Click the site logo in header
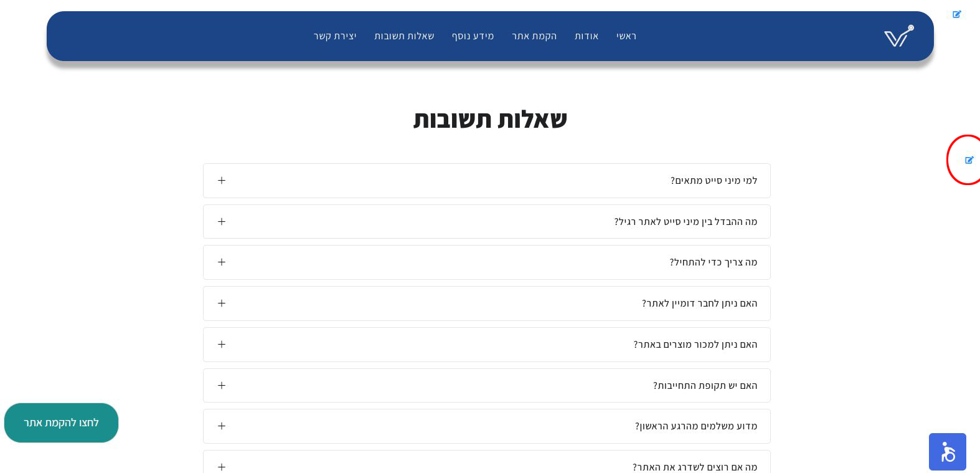The image size is (980, 473). [899, 36]
